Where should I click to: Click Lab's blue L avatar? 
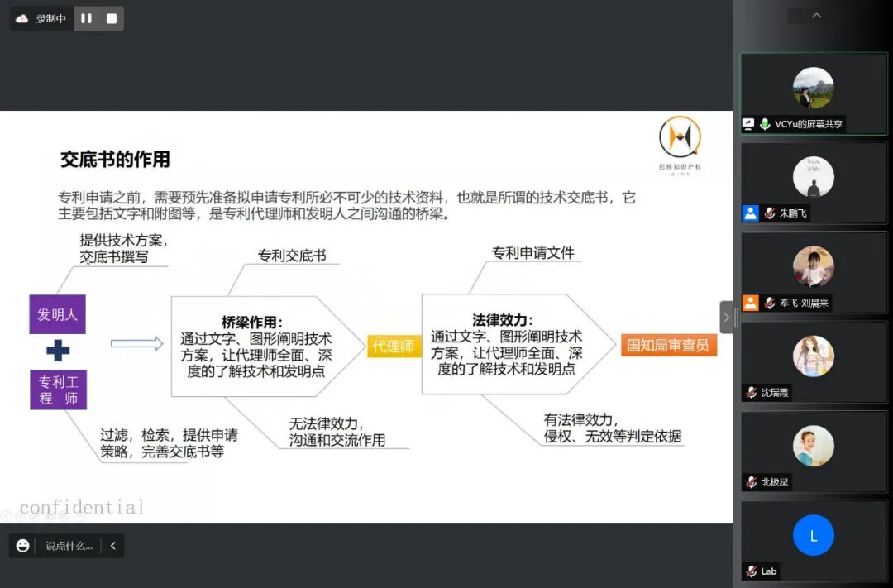814,535
